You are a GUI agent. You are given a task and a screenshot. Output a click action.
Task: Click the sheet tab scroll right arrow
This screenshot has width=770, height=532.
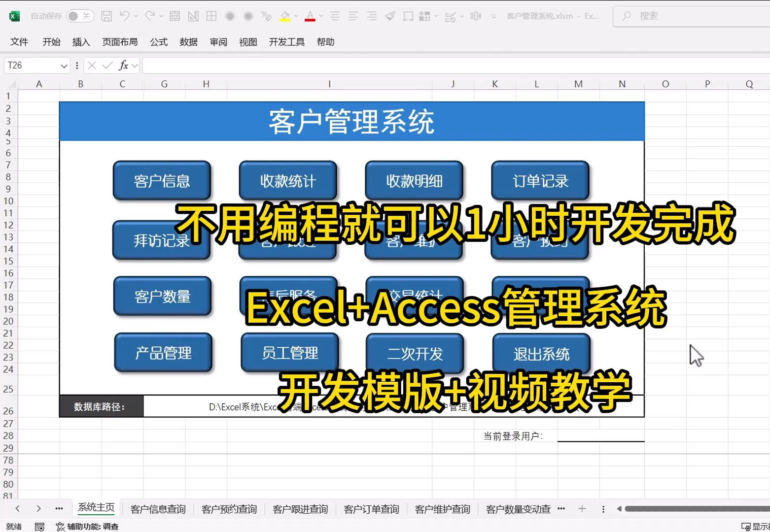tap(38, 508)
